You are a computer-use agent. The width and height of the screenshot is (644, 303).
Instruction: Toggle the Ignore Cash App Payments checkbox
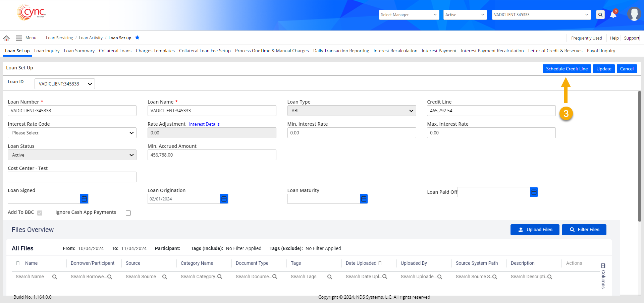tap(128, 213)
